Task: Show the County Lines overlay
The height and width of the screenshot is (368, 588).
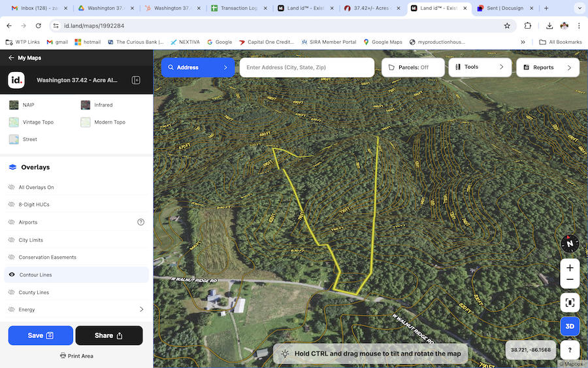Action: [12, 292]
